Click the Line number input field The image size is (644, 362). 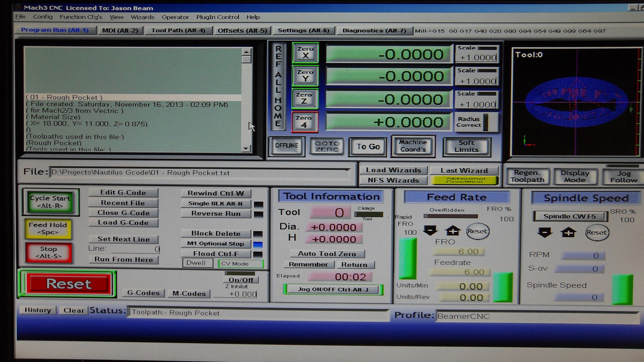(135, 249)
